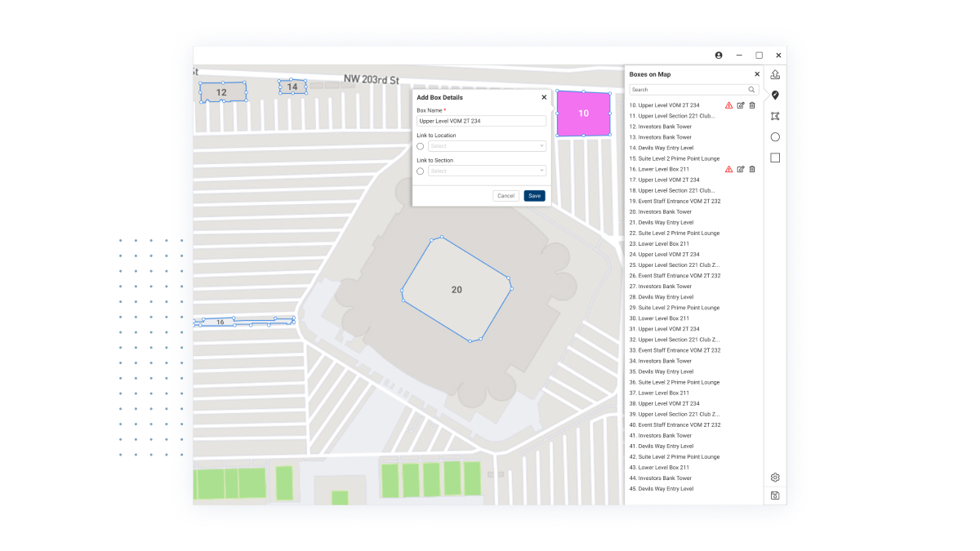
Task: Click the save icon at the sidebar bottom
Action: point(774,495)
